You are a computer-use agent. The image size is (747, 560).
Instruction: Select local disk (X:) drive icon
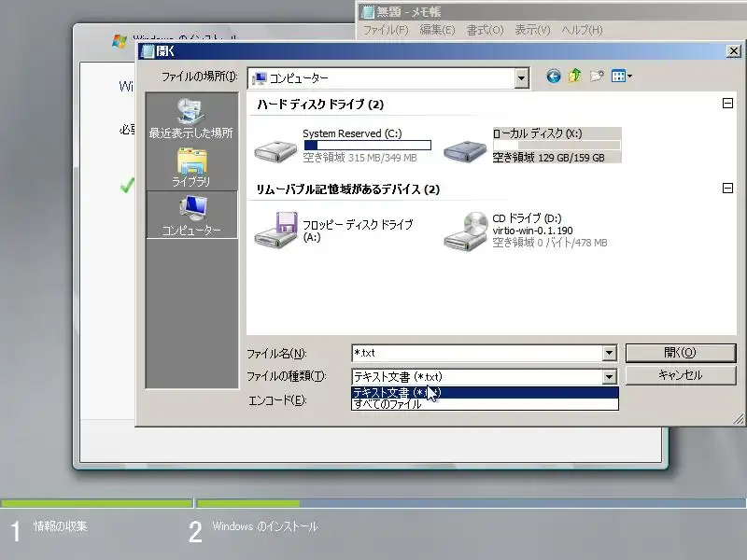coord(465,151)
